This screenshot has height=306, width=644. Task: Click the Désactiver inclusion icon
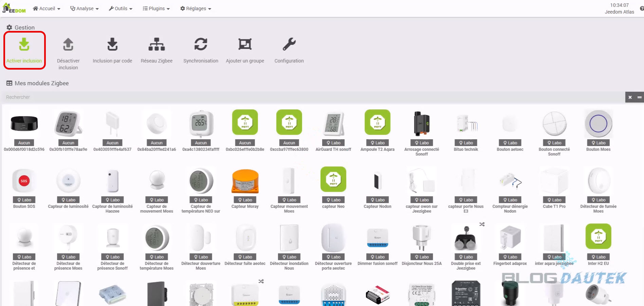coord(68,44)
